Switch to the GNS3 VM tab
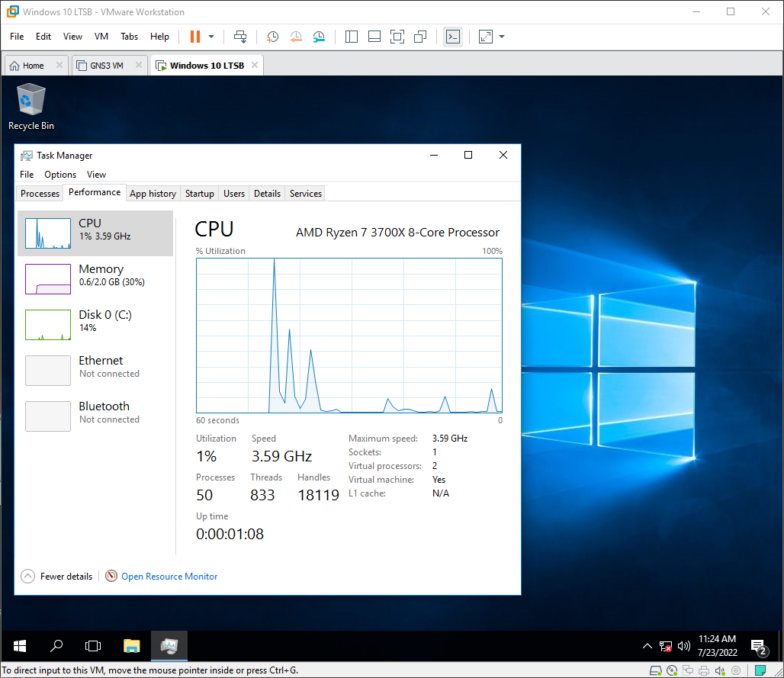 [x=107, y=66]
